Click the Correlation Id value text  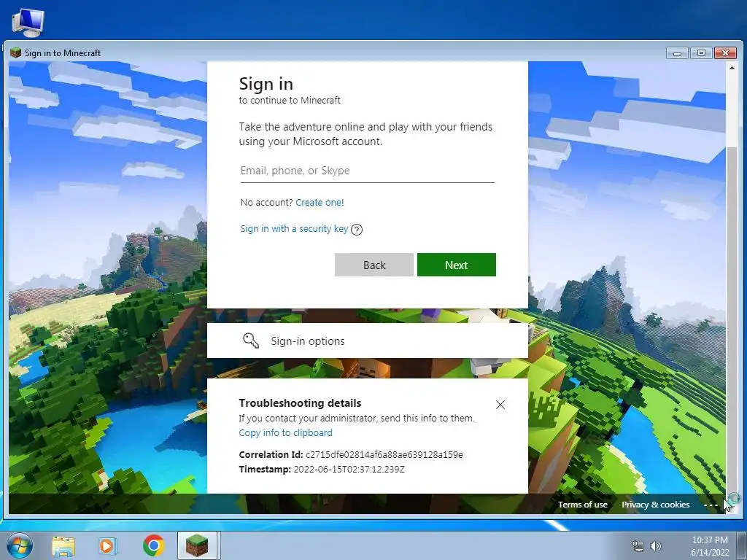(x=384, y=455)
